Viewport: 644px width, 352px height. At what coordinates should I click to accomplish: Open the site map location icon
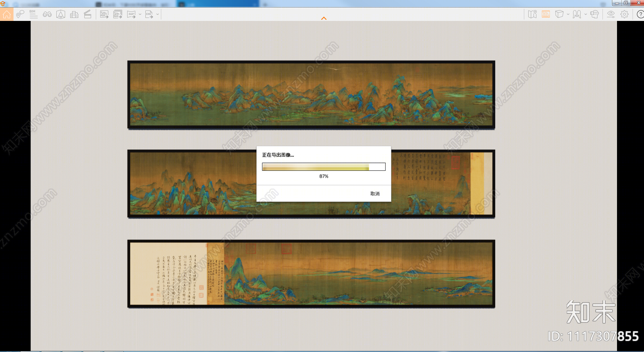533,14
